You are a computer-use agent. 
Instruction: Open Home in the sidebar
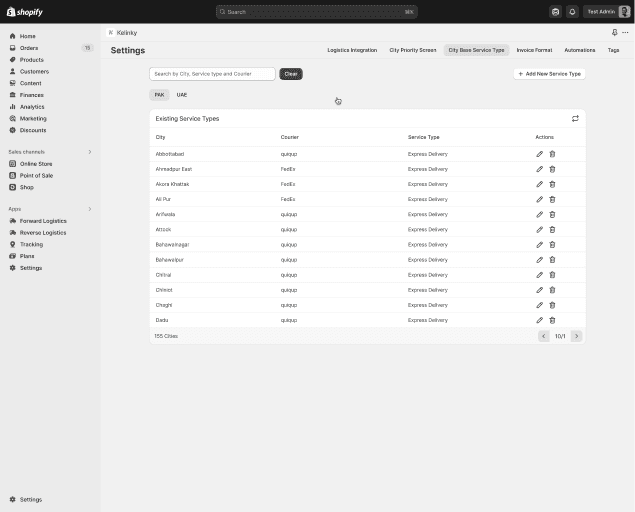[28, 36]
